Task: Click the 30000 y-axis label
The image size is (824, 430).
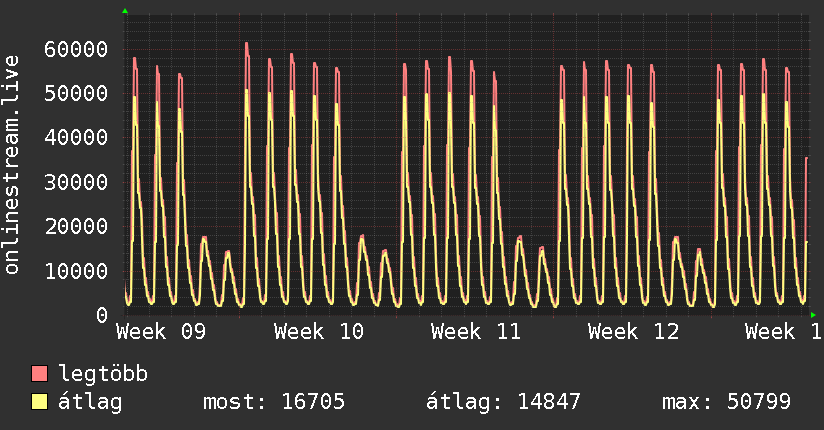Action: point(76,182)
